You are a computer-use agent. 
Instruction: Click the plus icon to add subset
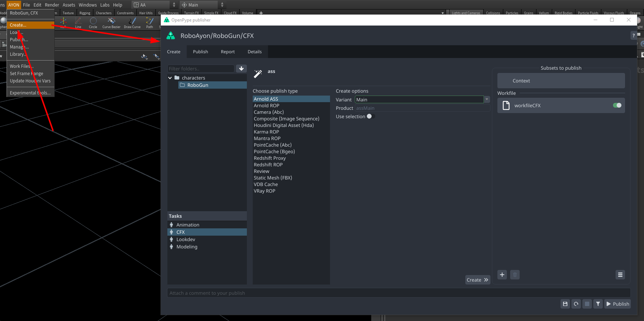click(x=502, y=275)
